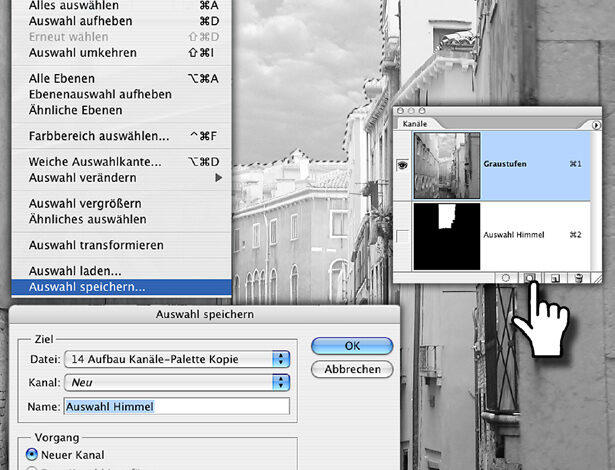Choose Alles auswählen from the menu

[122, 5]
